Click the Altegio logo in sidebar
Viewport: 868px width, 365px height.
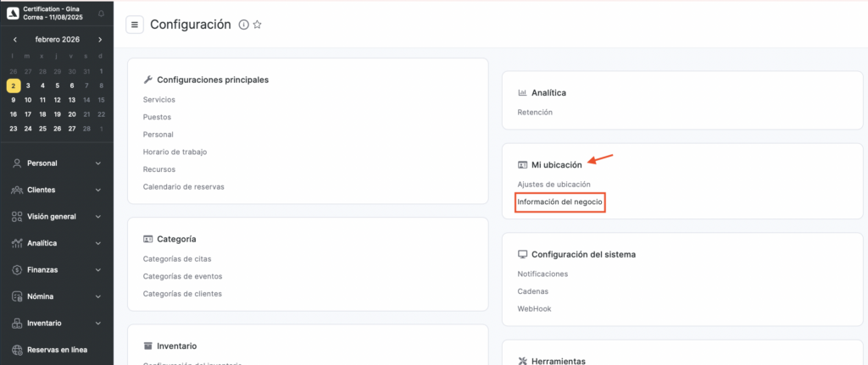[13, 13]
